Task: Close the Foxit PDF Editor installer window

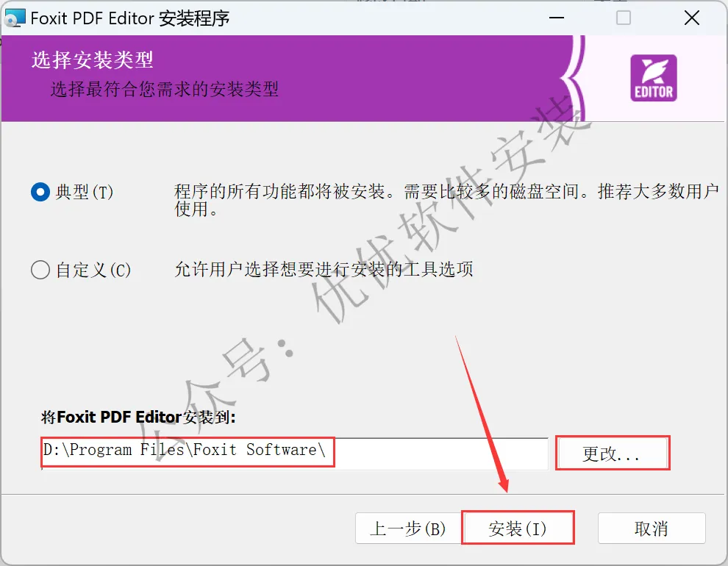Action: [x=692, y=18]
